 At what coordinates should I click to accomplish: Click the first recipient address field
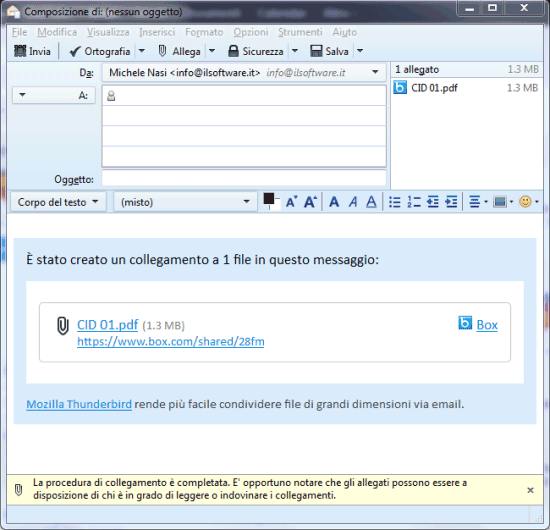244,96
